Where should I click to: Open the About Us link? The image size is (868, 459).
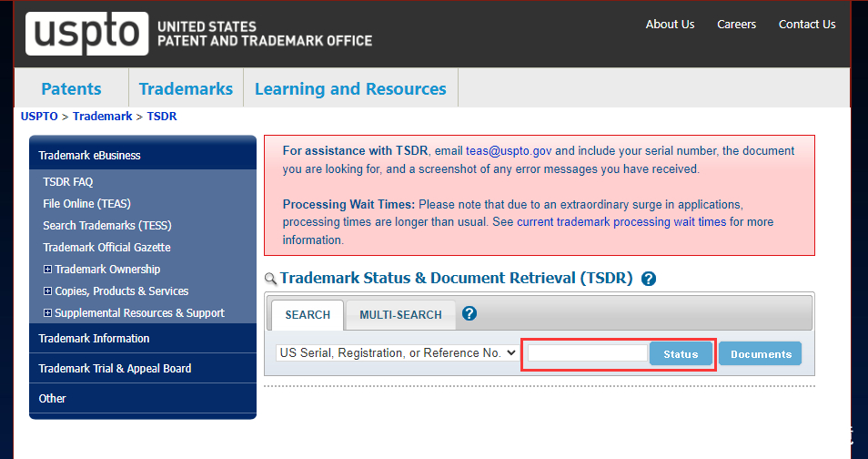coord(670,25)
